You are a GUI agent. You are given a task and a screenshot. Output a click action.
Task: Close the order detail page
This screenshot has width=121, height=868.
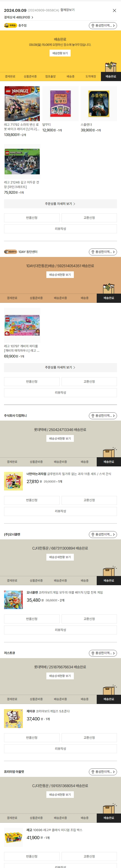[114, 10]
